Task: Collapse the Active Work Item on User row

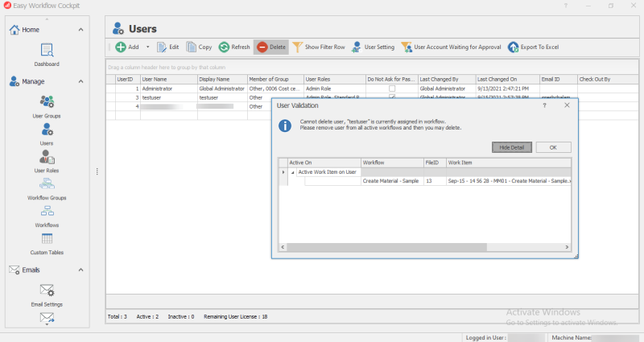Action: pyautogui.click(x=292, y=172)
